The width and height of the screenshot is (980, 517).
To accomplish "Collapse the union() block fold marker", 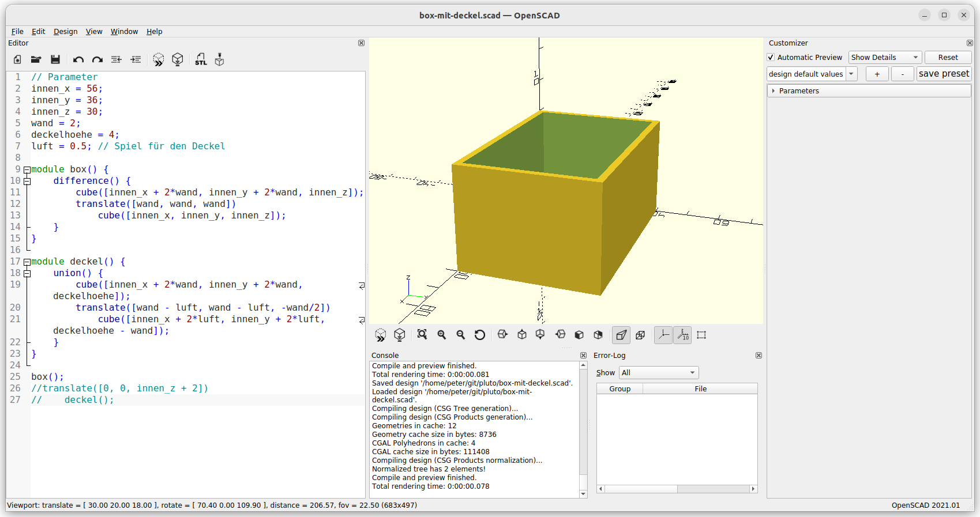I will (27, 273).
